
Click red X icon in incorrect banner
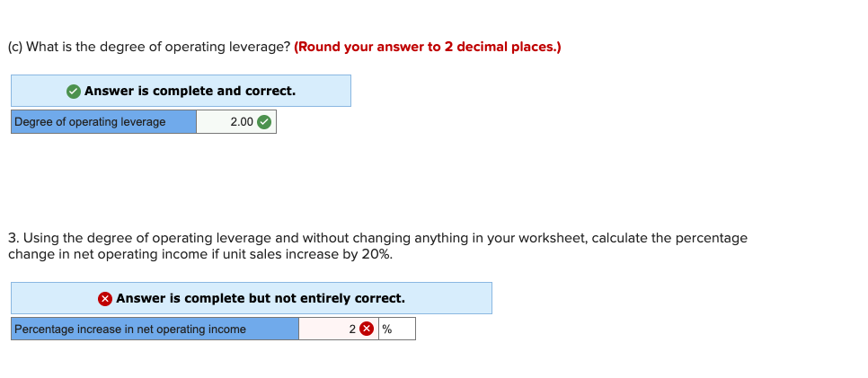point(105,299)
